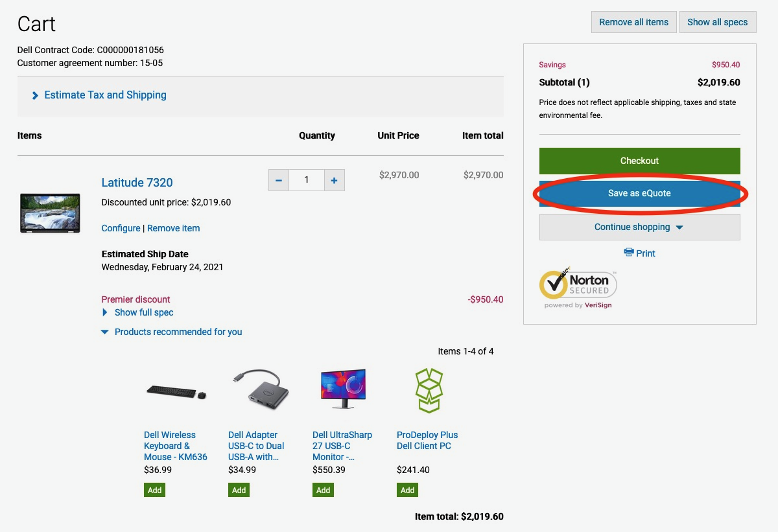
Task: Click the Remove item link
Action: pyautogui.click(x=173, y=228)
